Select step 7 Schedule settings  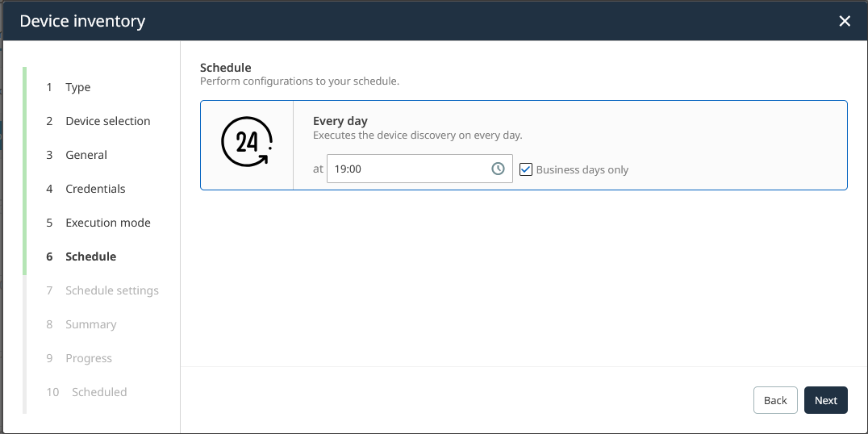(111, 290)
